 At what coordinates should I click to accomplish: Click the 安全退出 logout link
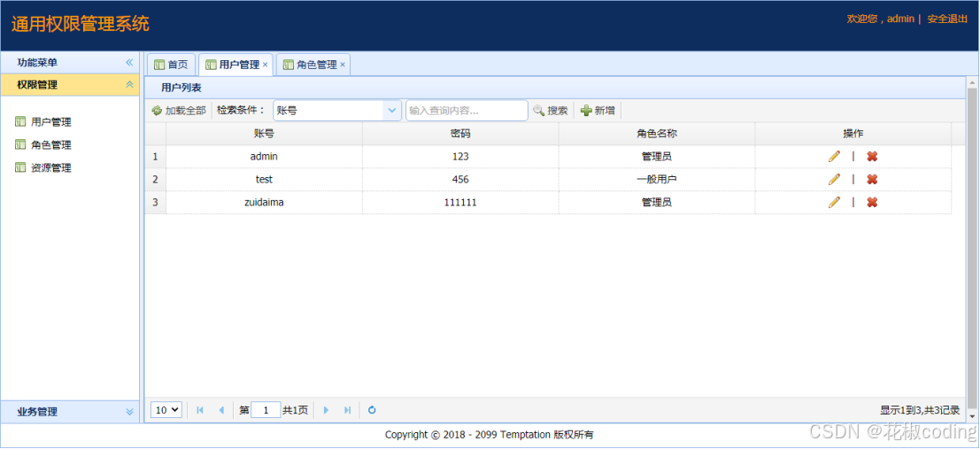[947, 19]
